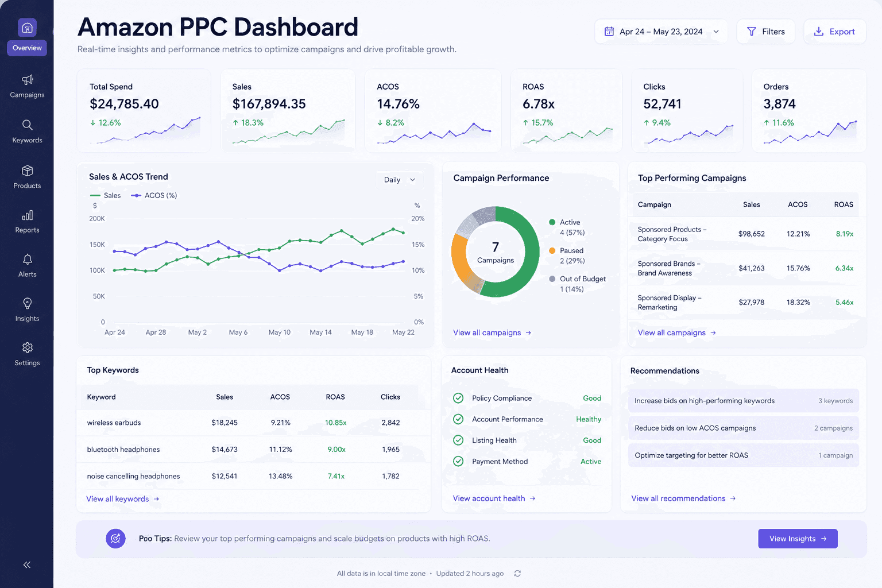Toggle the ACOS (%) series legend
Screen dimensions: 882x588
154,195
